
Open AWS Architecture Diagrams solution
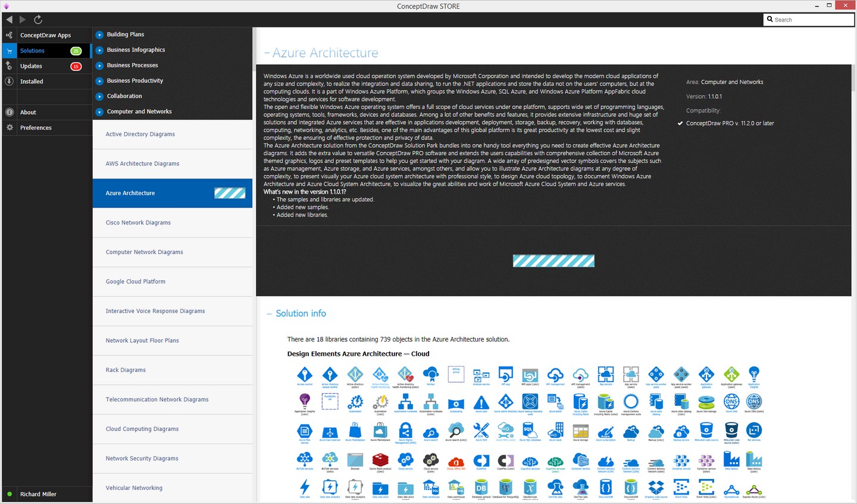point(173,164)
